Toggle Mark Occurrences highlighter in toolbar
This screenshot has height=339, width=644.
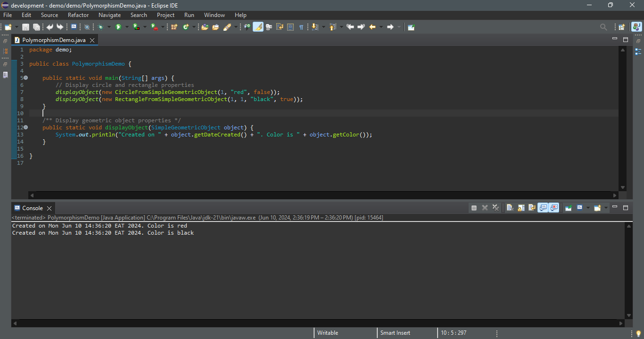tap(258, 27)
